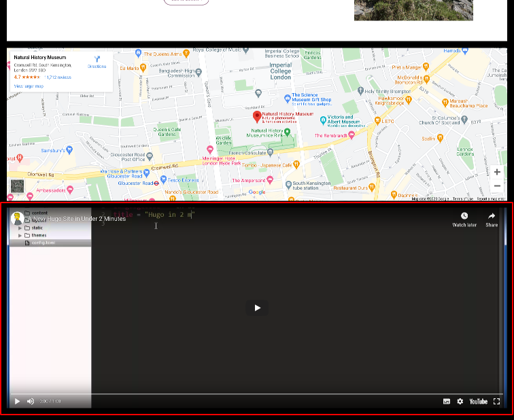This screenshot has width=514, height=420.
Task: Zoom out on the map with minus button
Action: (497, 186)
